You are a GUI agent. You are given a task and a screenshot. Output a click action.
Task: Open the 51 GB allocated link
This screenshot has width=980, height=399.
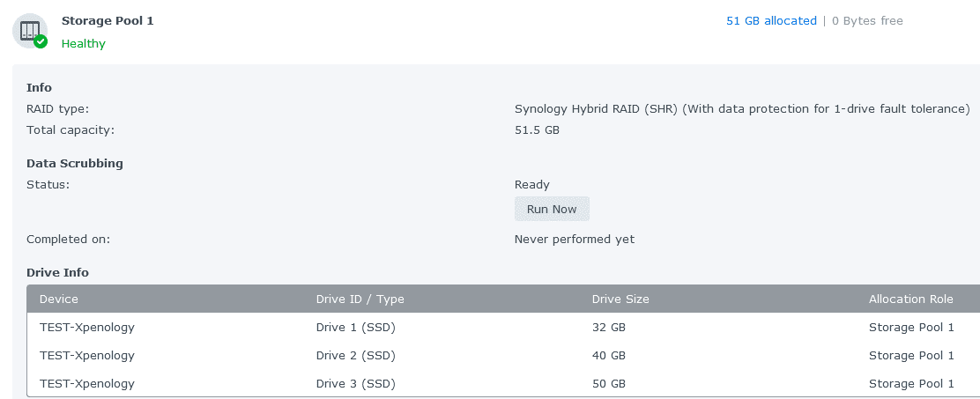[x=771, y=20]
